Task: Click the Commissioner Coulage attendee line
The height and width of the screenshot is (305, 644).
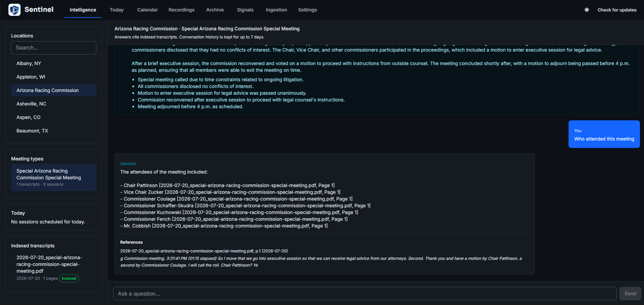Action: pyautogui.click(x=236, y=199)
